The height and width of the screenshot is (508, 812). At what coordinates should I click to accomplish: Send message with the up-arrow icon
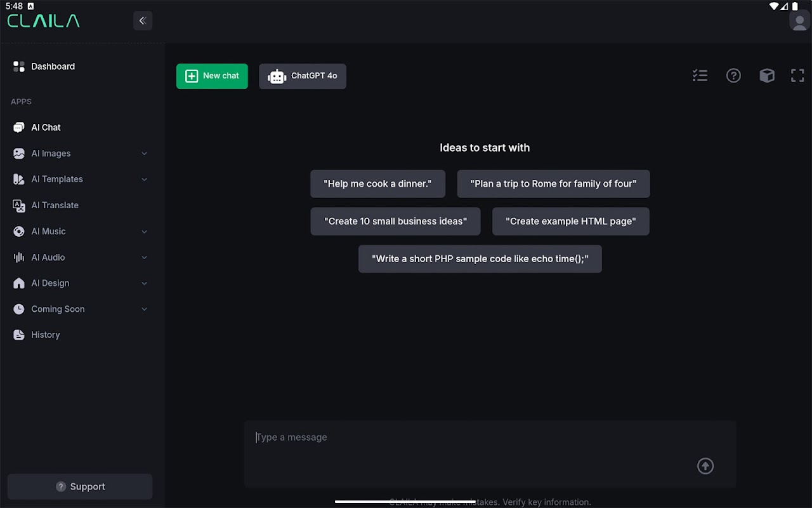point(705,466)
